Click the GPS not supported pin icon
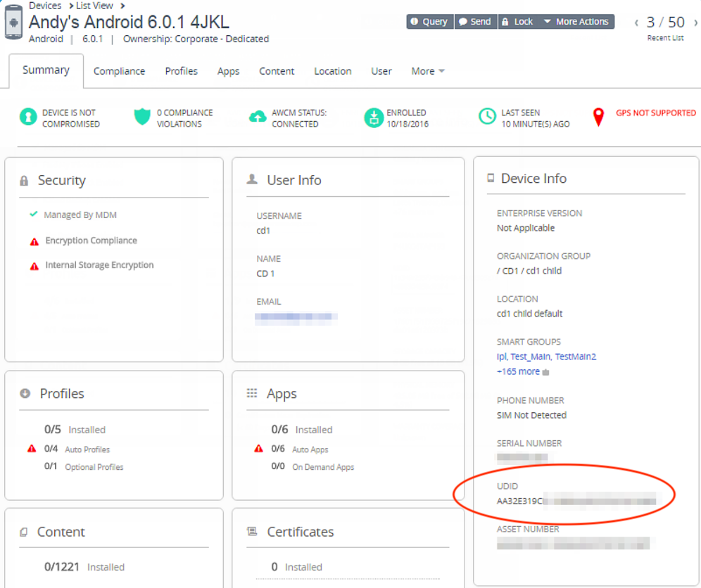Screen dimensions: 701x588 click(x=598, y=117)
